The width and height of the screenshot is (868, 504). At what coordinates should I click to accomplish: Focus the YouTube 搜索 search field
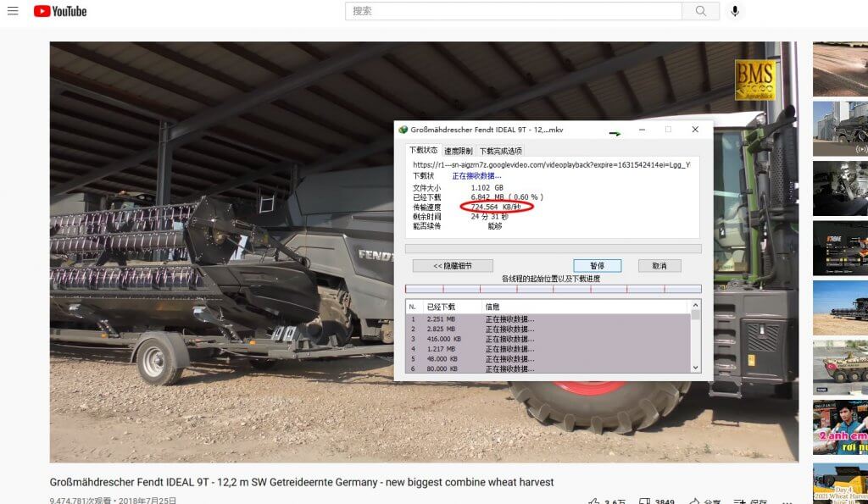click(514, 11)
